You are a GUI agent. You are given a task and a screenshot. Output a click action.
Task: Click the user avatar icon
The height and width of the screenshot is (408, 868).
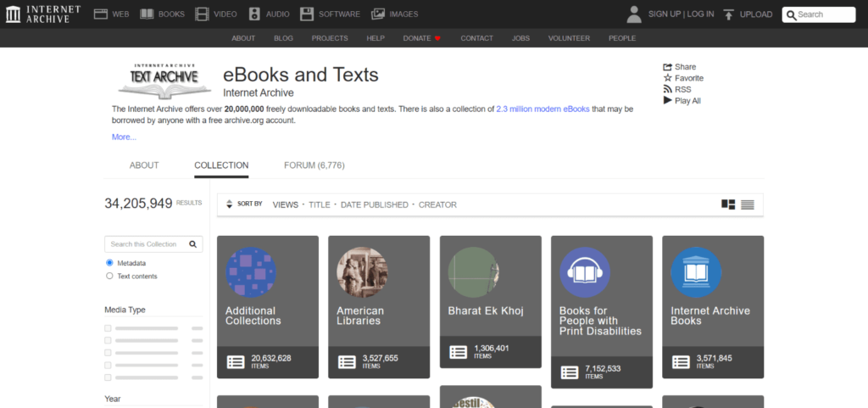click(x=634, y=14)
